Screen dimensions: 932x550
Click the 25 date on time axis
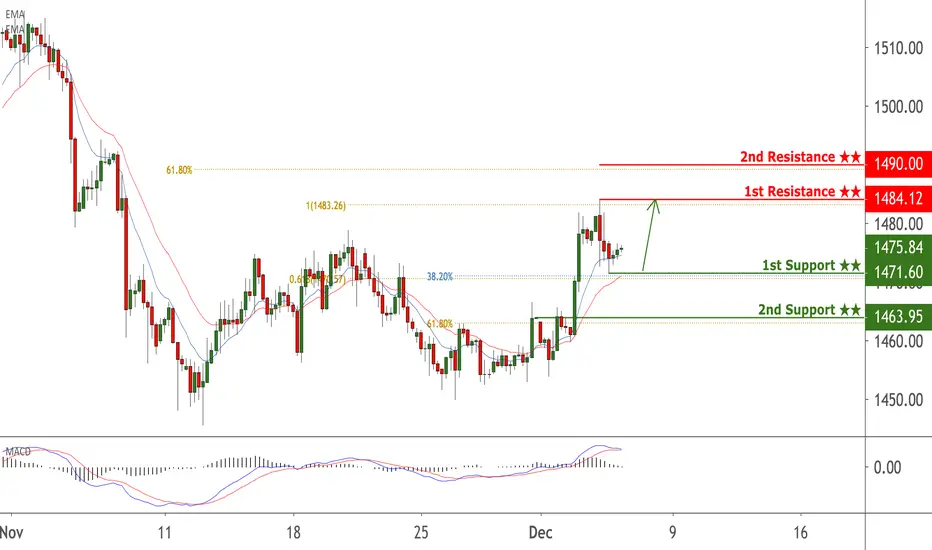421,532
